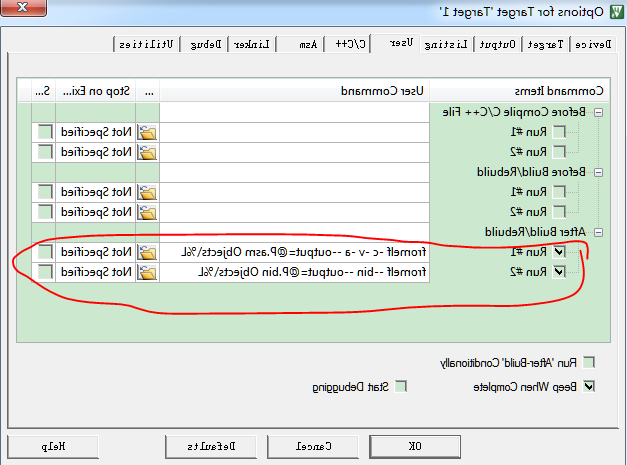This screenshot has width=627, height=465.
Task: Click the Defaults button
Action: click(211, 446)
